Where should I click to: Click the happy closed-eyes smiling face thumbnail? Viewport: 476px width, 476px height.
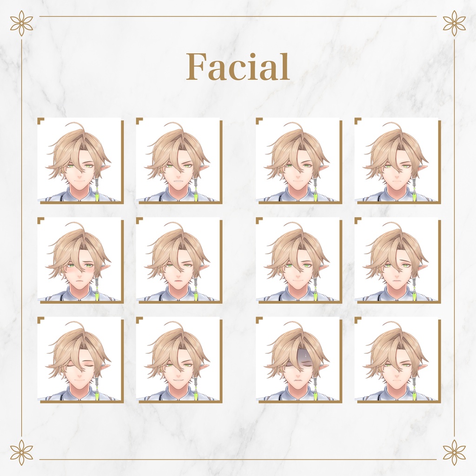[80, 360]
